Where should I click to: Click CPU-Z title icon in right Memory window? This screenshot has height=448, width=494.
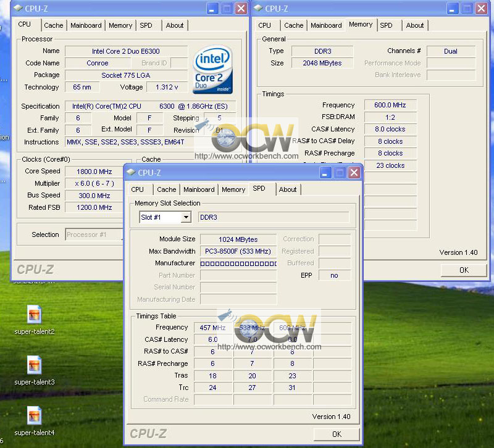coord(258,8)
